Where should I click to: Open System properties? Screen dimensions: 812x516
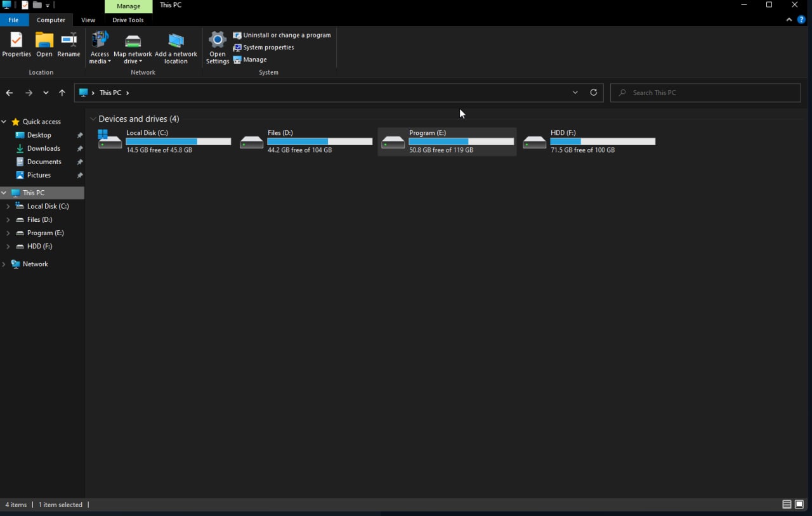pos(263,48)
